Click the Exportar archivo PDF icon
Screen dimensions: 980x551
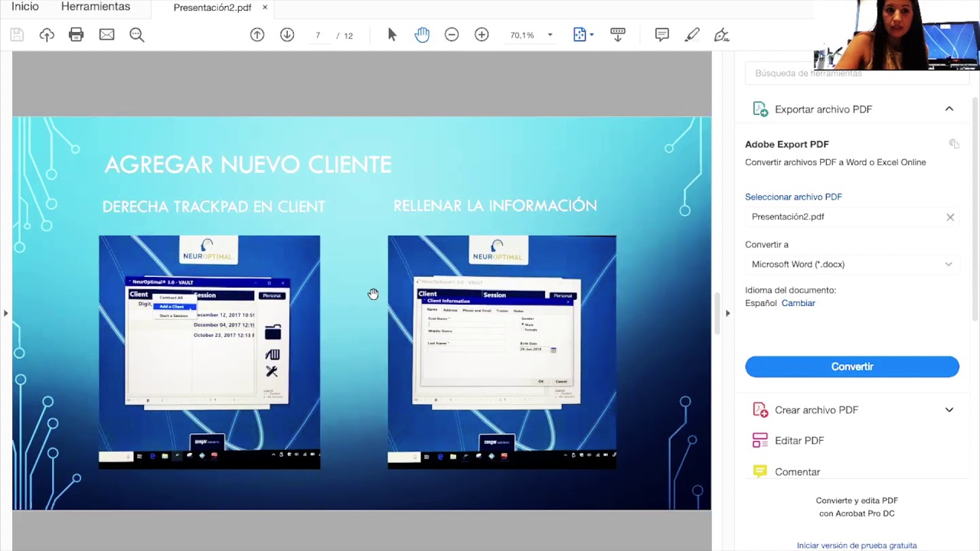click(760, 109)
